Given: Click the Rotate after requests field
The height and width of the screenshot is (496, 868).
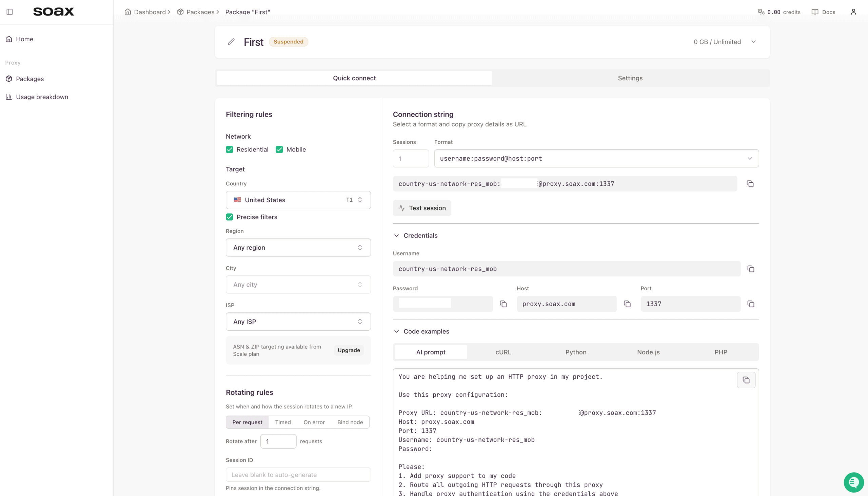Looking at the screenshot, I should coord(278,441).
